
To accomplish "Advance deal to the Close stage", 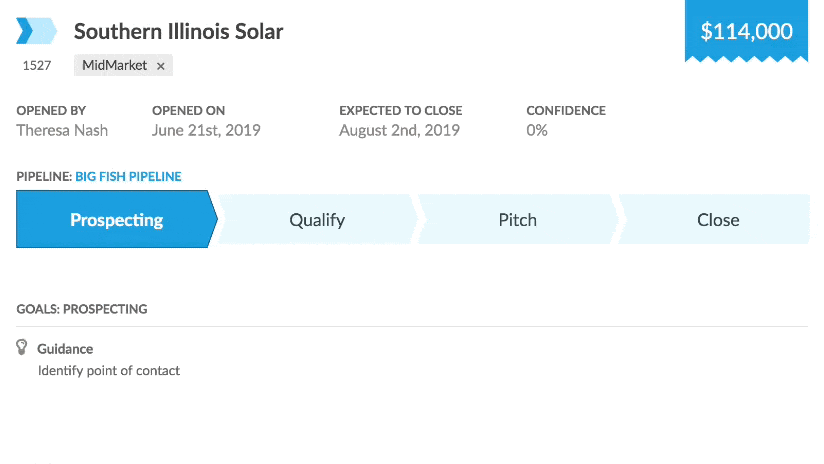I will (718, 220).
